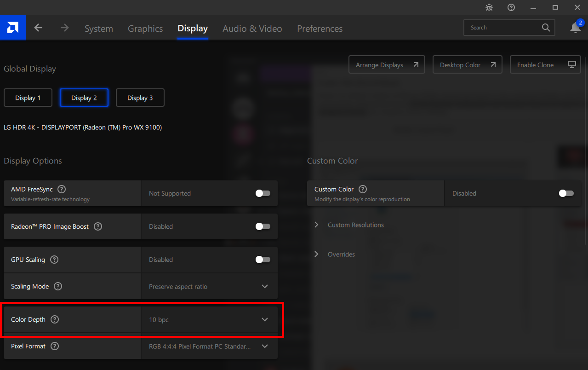Open the Color Depth dropdown

[209, 319]
